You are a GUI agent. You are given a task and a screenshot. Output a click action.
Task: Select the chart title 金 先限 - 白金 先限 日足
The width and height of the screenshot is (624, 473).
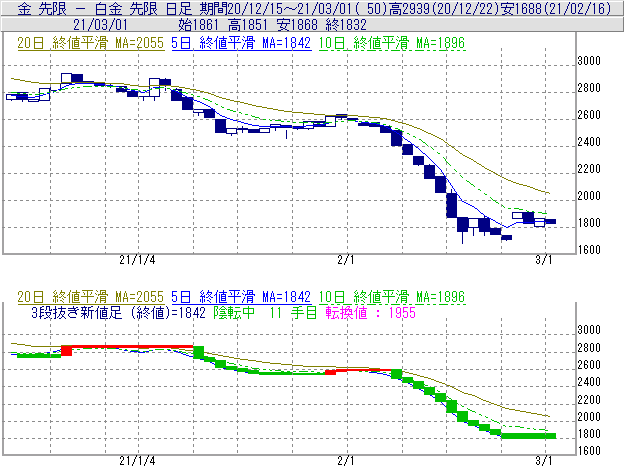pyautogui.click(x=105, y=8)
